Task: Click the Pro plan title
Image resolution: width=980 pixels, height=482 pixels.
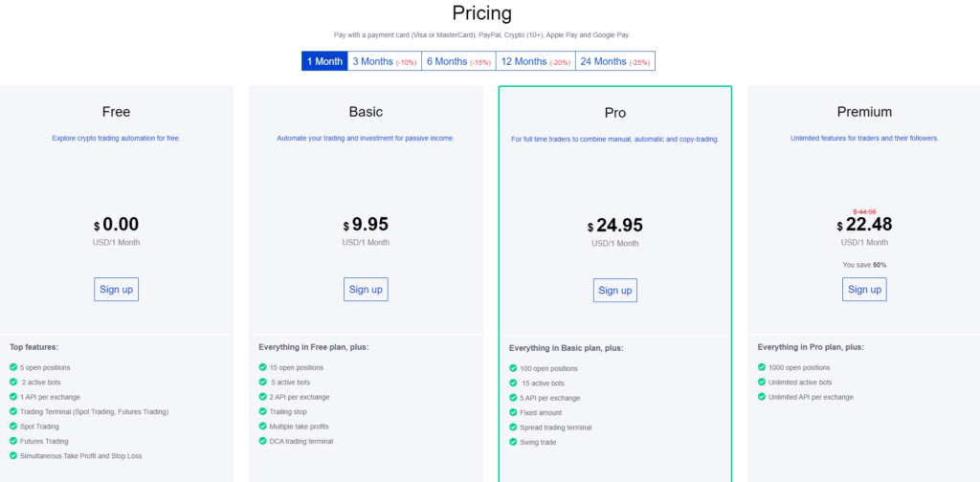Action: pos(614,113)
